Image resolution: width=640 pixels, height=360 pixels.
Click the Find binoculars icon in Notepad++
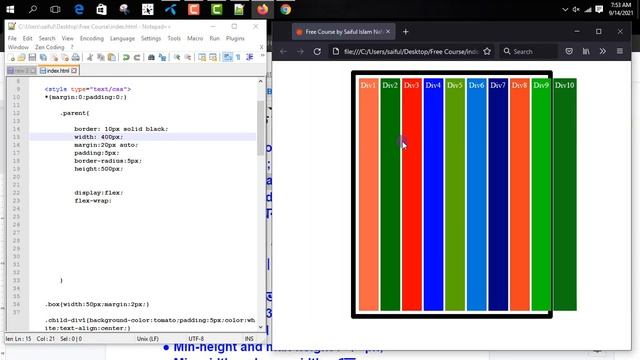click(x=151, y=58)
